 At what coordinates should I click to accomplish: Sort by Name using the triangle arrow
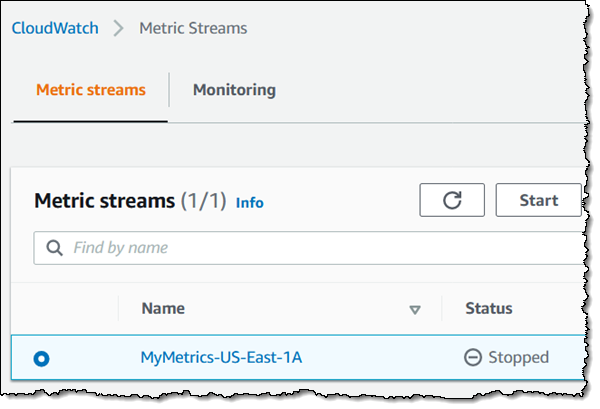click(x=415, y=310)
